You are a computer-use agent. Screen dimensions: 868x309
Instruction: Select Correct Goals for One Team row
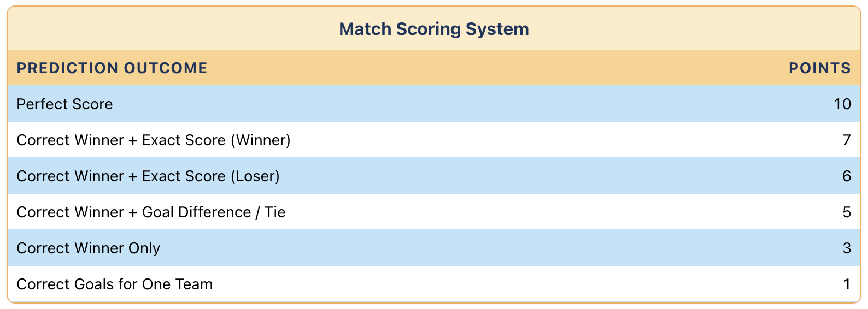tap(434, 284)
